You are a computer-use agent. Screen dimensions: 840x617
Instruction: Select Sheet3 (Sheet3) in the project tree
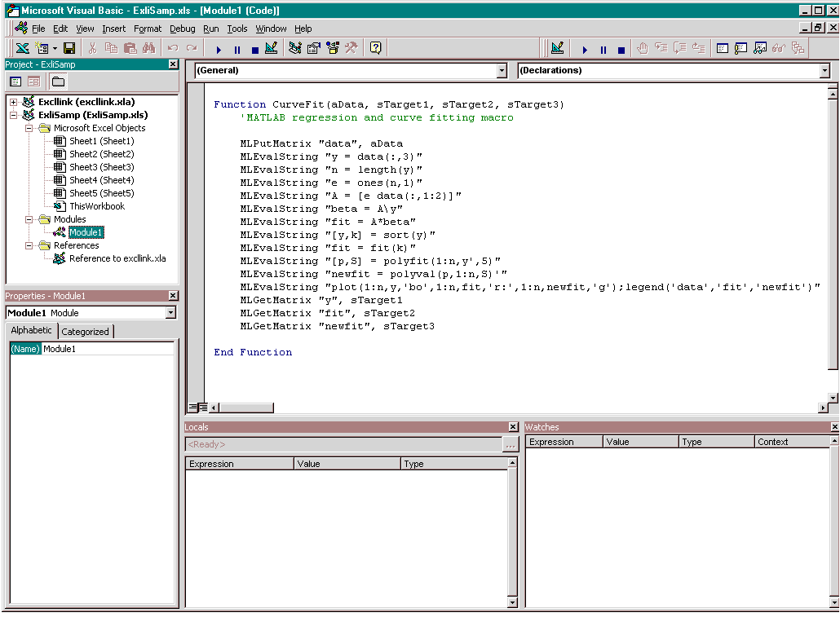(x=101, y=167)
